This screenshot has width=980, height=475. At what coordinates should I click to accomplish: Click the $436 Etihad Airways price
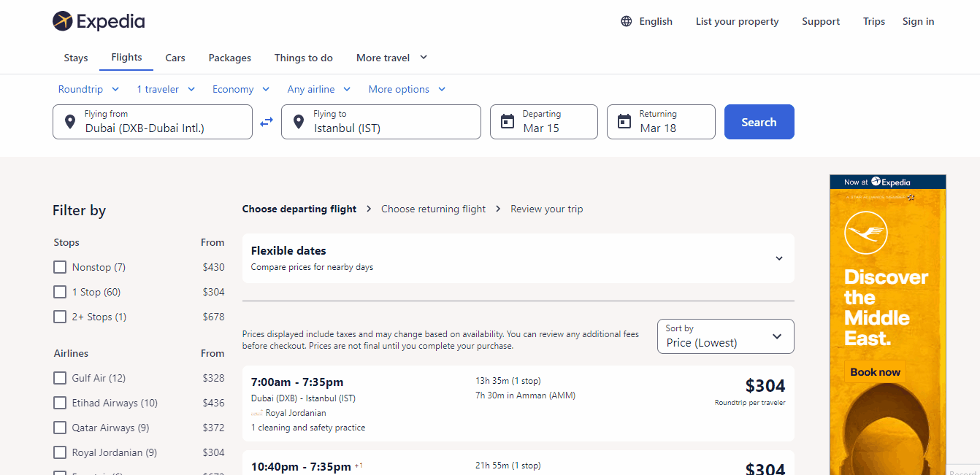pos(214,403)
